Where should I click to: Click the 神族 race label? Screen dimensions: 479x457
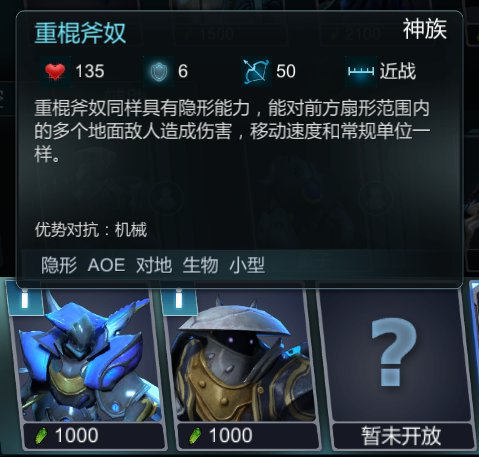[x=425, y=29]
